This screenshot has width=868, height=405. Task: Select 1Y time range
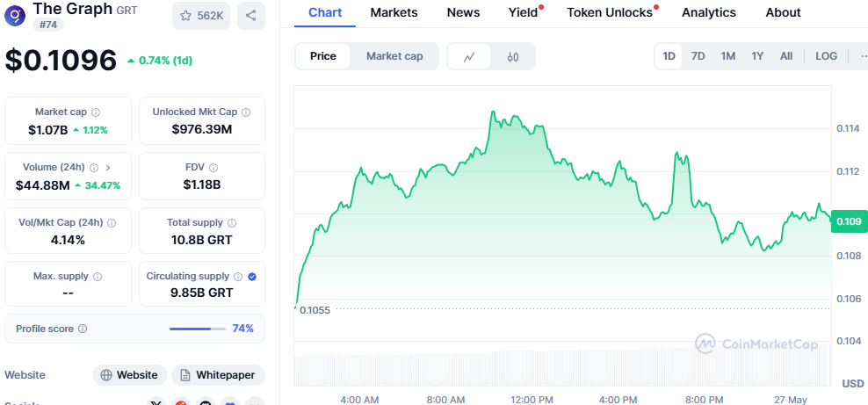coord(757,56)
